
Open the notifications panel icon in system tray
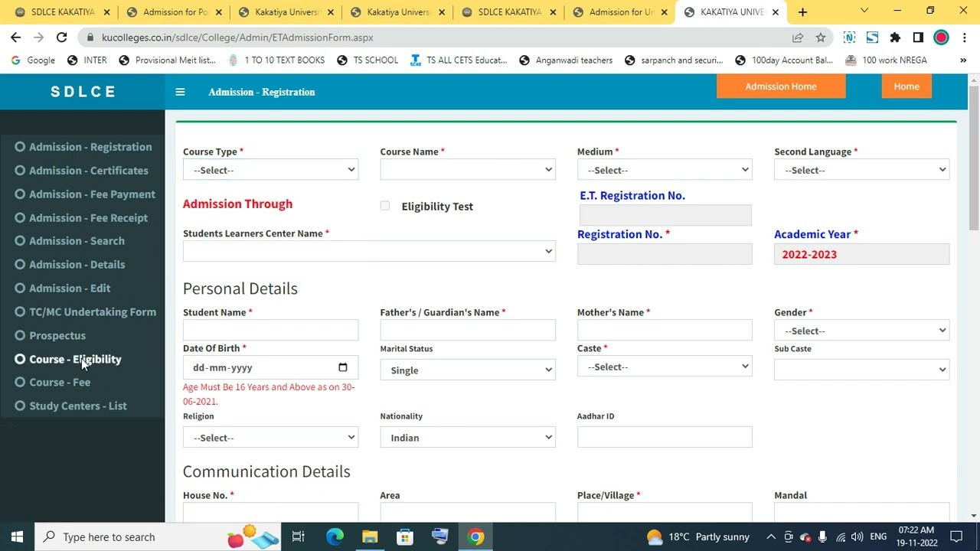956,536
